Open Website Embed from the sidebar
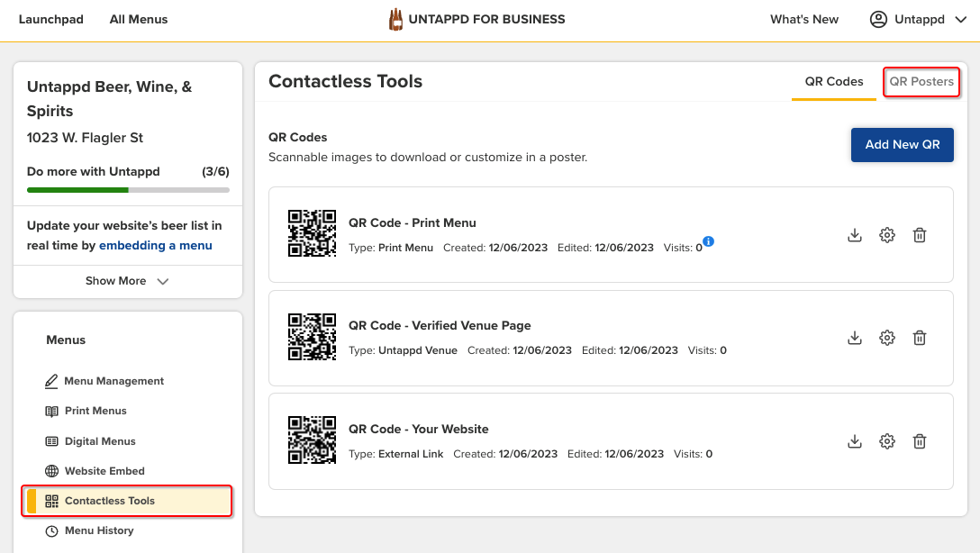This screenshot has height=553, width=980. coord(103,470)
